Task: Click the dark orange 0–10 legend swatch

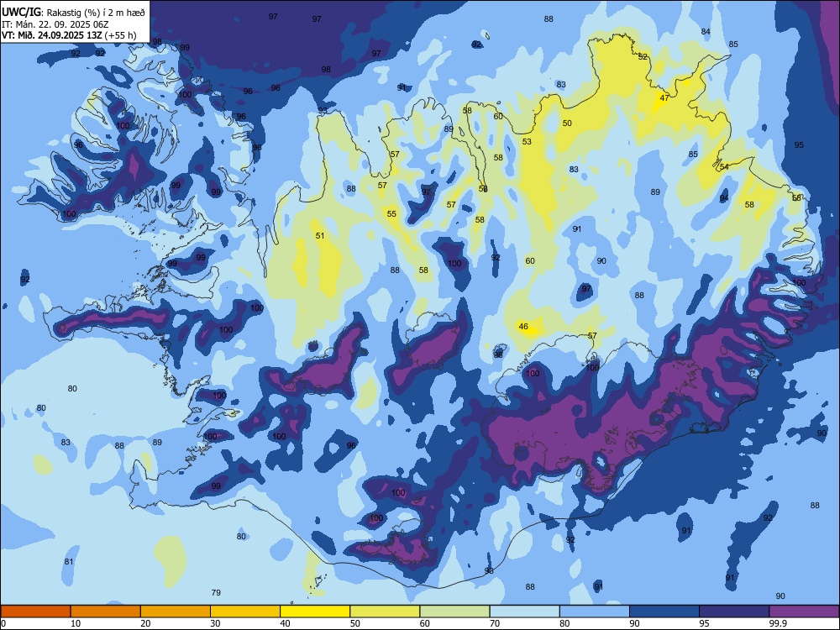Action: pos(35,612)
